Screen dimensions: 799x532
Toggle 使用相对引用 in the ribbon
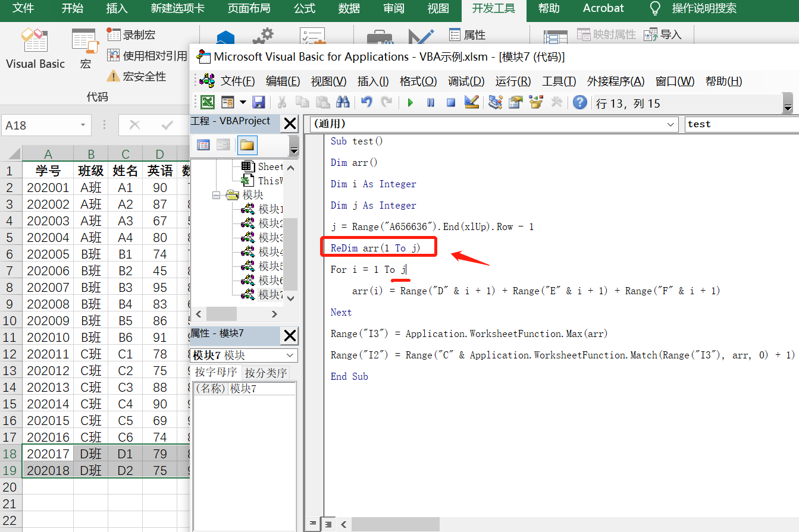point(146,56)
